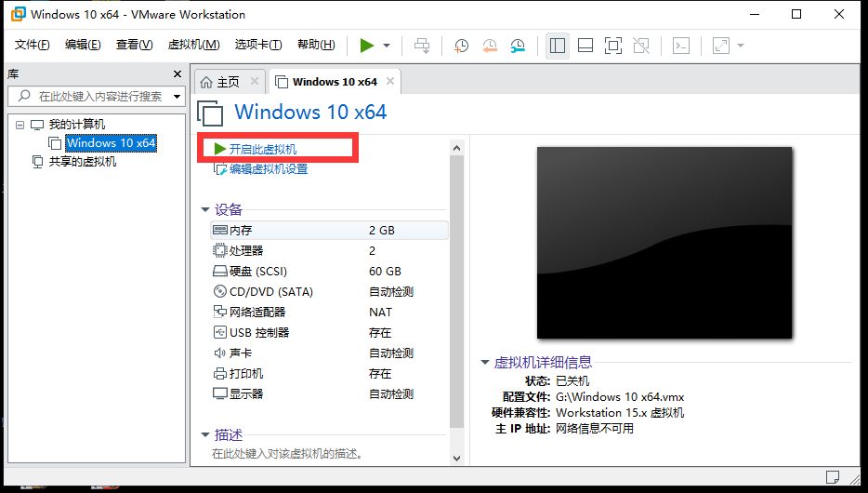Select the 处理器 device row
Image resolution: width=868 pixels, height=493 pixels.
(329, 251)
